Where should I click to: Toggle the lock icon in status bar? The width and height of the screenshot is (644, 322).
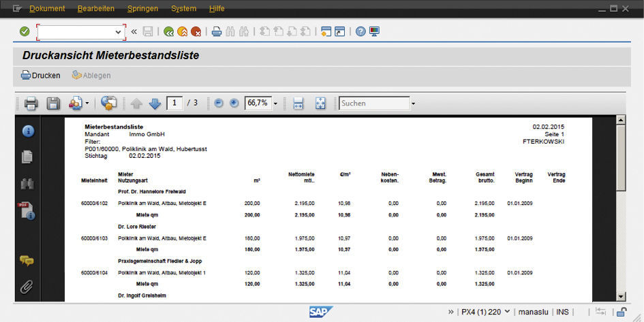pyautogui.click(x=622, y=312)
